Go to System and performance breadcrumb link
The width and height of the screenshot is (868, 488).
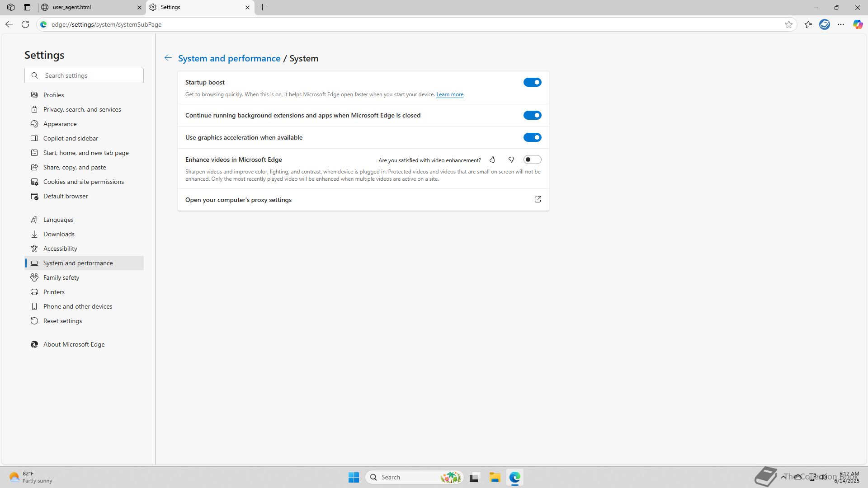(229, 58)
